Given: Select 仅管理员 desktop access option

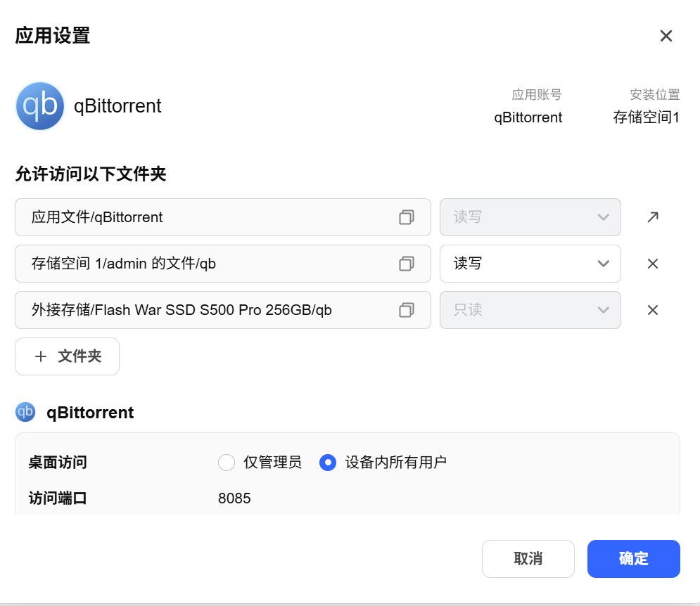Looking at the screenshot, I should pyautogui.click(x=227, y=463).
